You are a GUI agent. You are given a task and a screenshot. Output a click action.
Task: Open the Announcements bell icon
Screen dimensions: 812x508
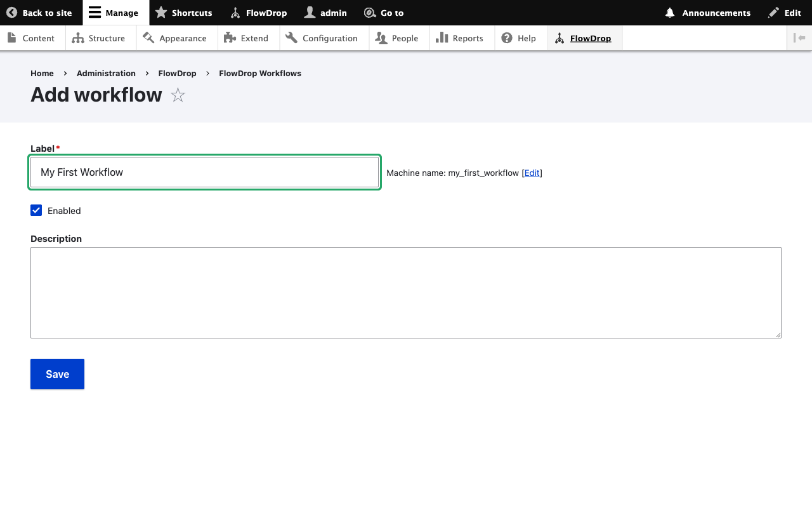[670, 13]
